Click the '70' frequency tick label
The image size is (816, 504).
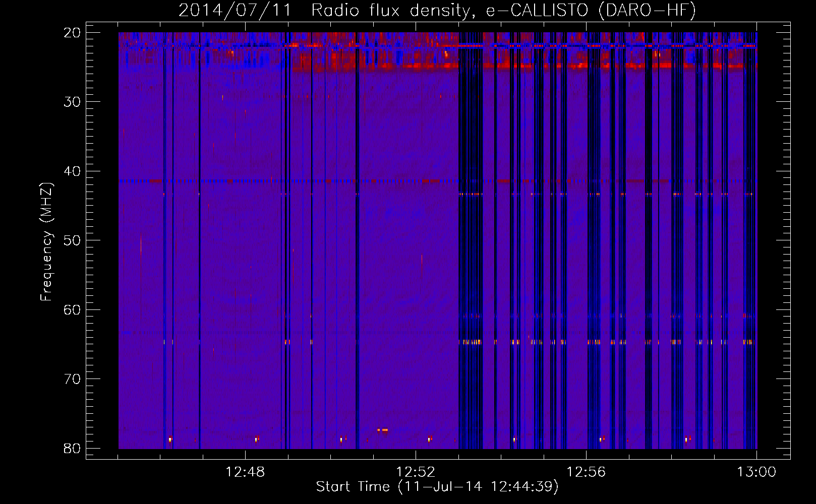click(72, 379)
